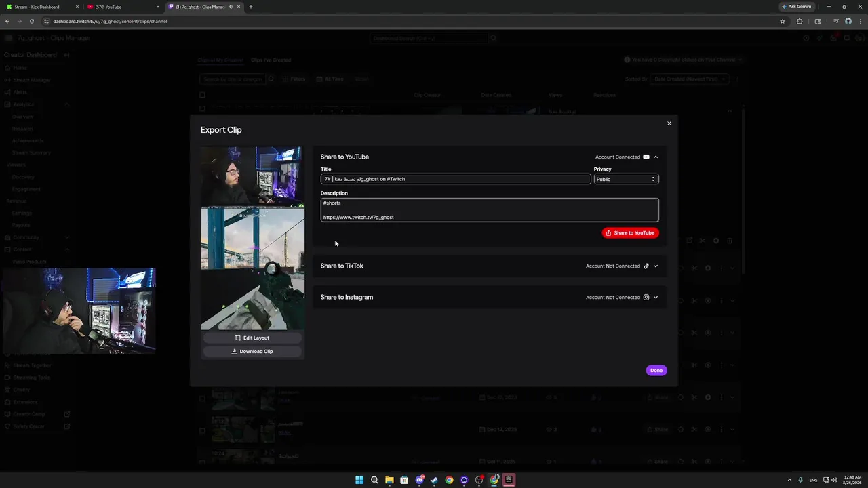Switch to the (570) YouTube tab
Viewport: 868px width, 488px height.
(123, 7)
